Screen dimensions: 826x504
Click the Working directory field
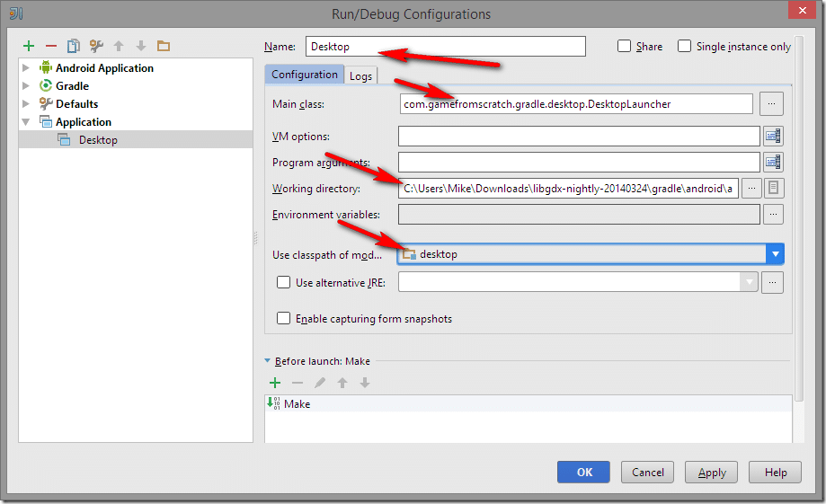(x=568, y=189)
